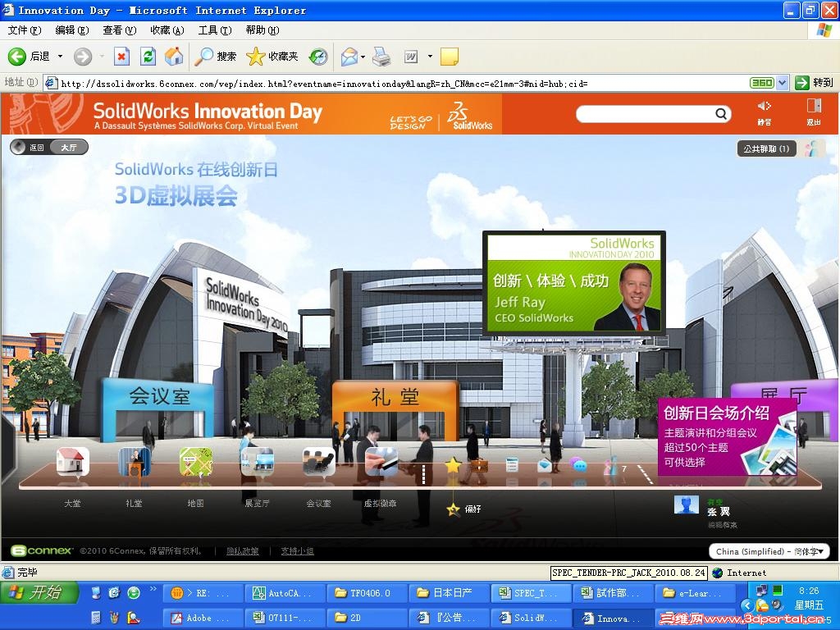
Task: Expand the Edit button dropdown arrow
Action: [430, 57]
